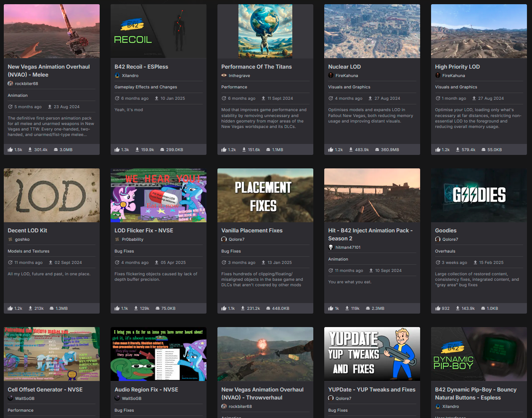Image resolution: width=532 pixels, height=418 pixels.
Task: Select Models and Textures category
Action: click(29, 251)
